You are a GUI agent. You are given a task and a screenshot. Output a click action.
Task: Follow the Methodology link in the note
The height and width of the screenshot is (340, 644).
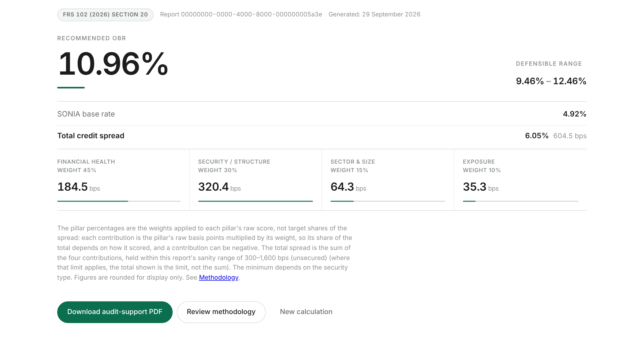(x=218, y=278)
